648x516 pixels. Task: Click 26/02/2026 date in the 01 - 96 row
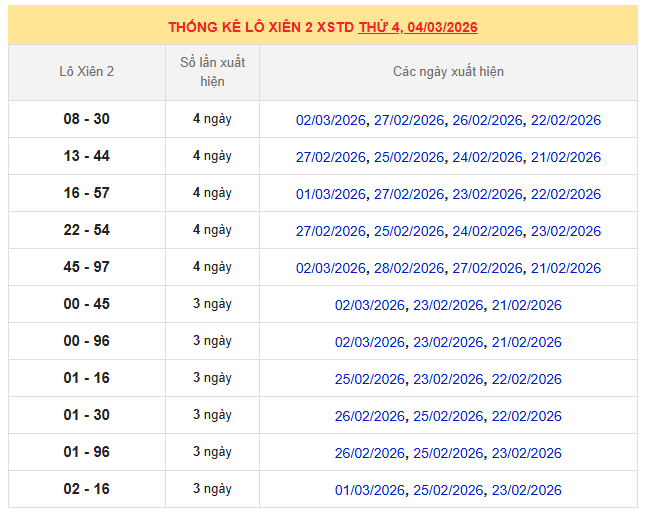(x=370, y=453)
